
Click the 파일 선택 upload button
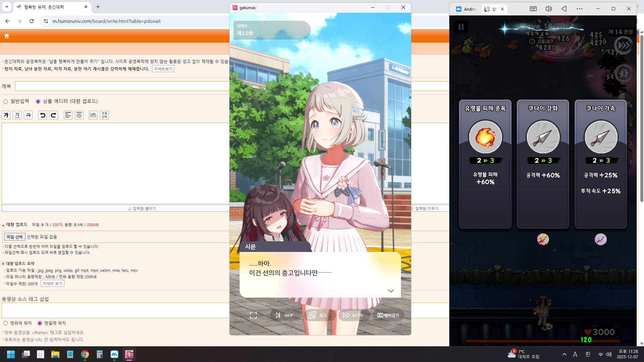point(15,237)
